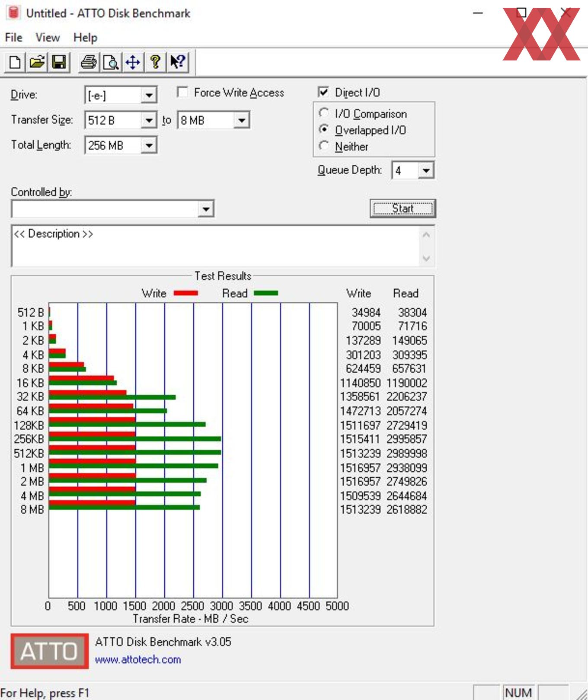The image size is (588, 700).
Task: Click the Write column header in results
Action: (359, 293)
